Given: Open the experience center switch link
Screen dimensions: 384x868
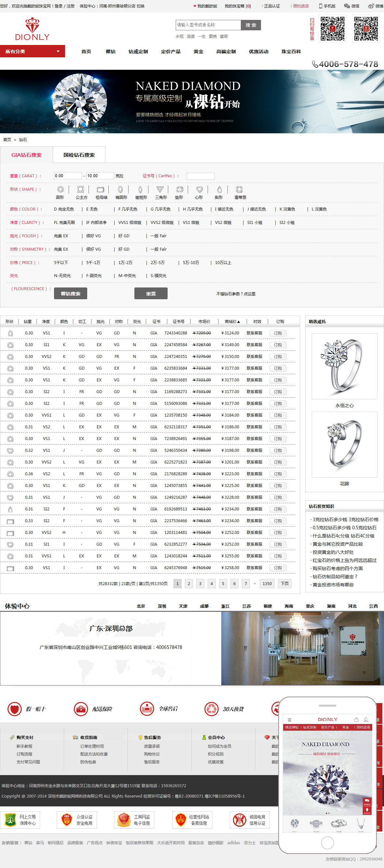Looking at the screenshot, I should (x=140, y=6).
